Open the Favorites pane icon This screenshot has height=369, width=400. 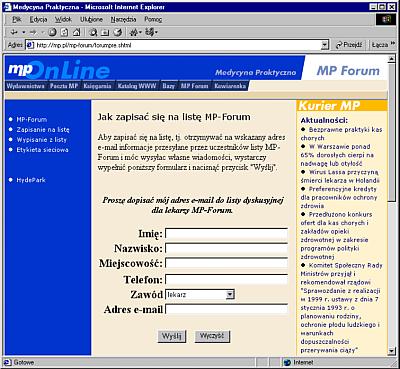tap(105, 32)
